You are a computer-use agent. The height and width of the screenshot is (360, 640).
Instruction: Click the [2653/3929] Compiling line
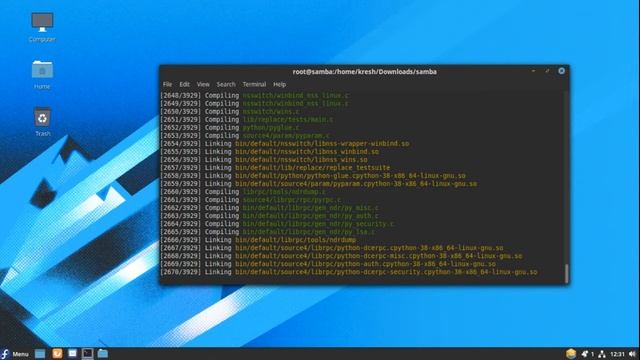(245, 136)
